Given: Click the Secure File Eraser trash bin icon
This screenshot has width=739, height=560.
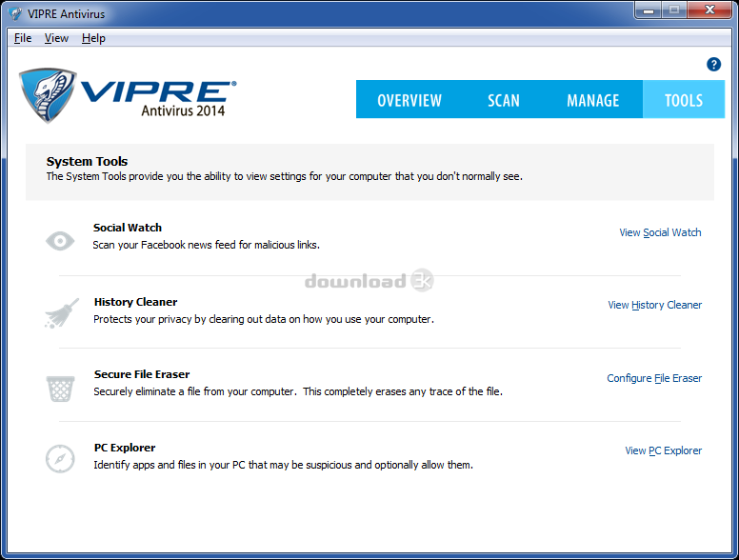Looking at the screenshot, I should [60, 389].
